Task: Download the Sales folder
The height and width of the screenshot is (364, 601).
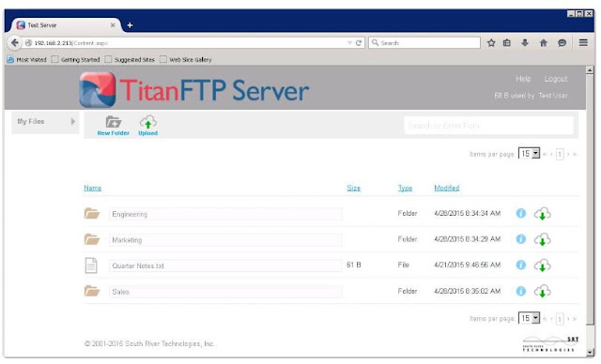Action: click(x=543, y=291)
